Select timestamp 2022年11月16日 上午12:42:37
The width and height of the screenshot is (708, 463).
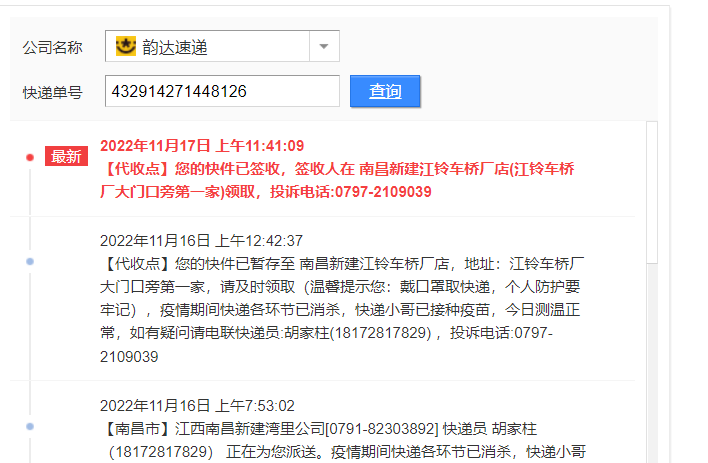point(201,241)
